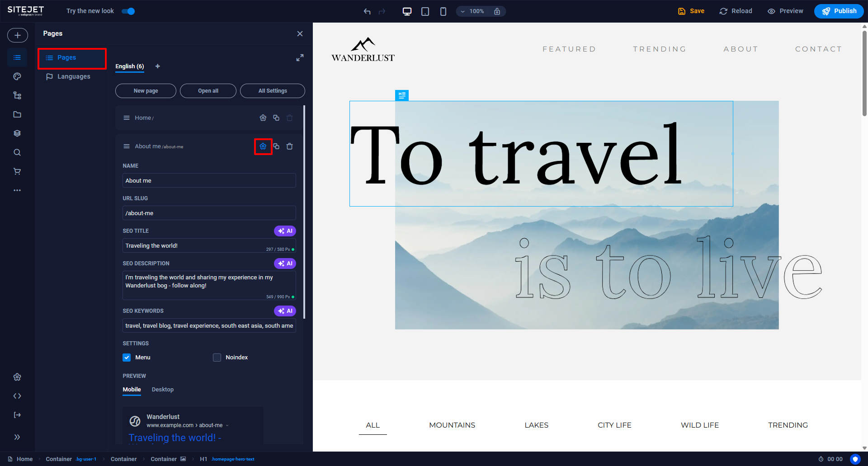Click the New page button
868x466 pixels.
(x=146, y=91)
